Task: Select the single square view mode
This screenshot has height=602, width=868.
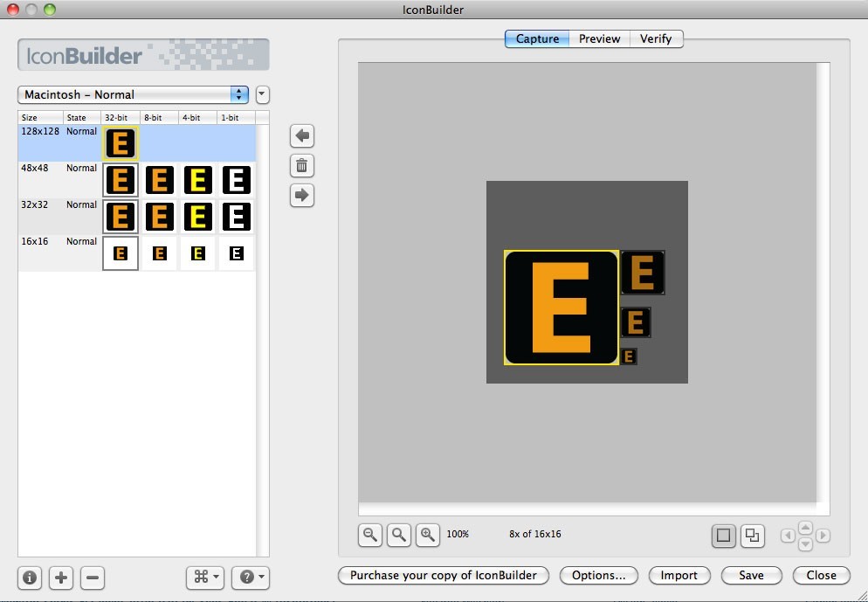Action: click(x=724, y=536)
